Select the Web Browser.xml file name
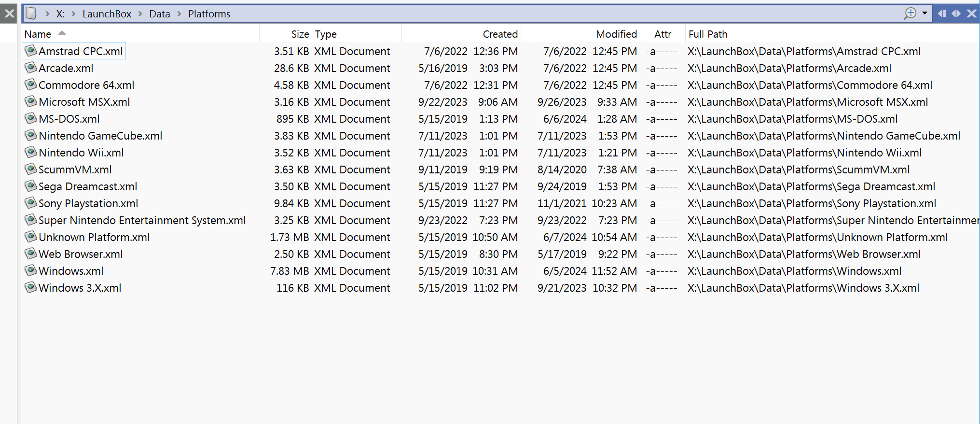This screenshot has height=424, width=980. coord(81,254)
